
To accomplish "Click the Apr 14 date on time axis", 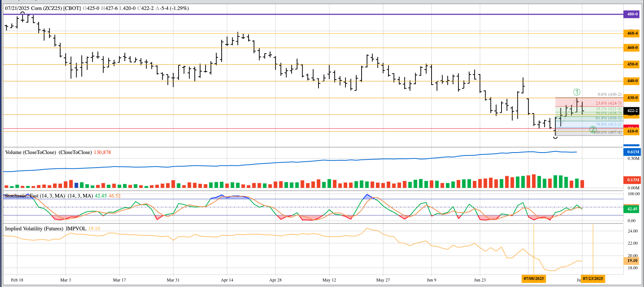I will tap(227, 280).
